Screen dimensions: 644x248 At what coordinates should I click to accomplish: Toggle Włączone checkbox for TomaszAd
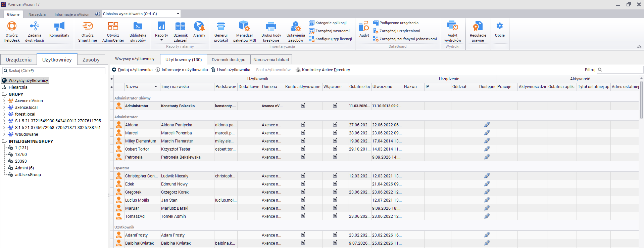point(335,216)
